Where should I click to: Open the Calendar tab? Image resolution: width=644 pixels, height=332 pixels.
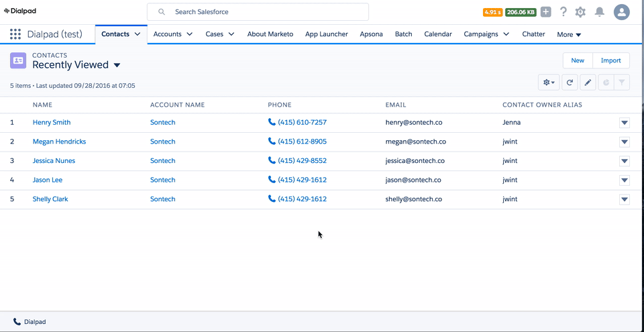tap(438, 34)
